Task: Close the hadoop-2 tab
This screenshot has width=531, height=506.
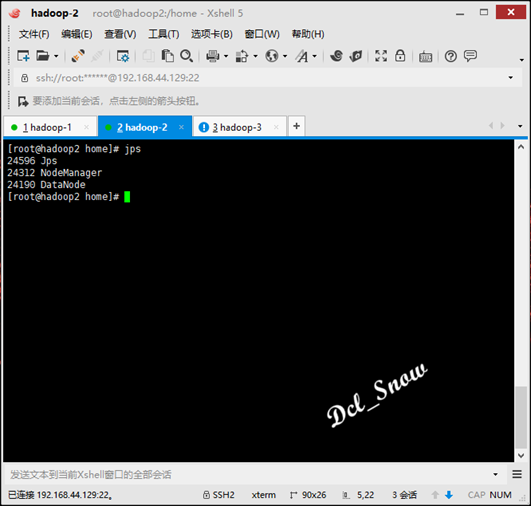Action: 181,127
